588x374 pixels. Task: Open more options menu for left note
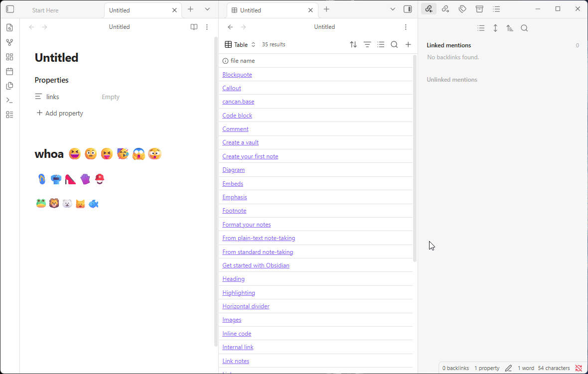[x=207, y=27]
